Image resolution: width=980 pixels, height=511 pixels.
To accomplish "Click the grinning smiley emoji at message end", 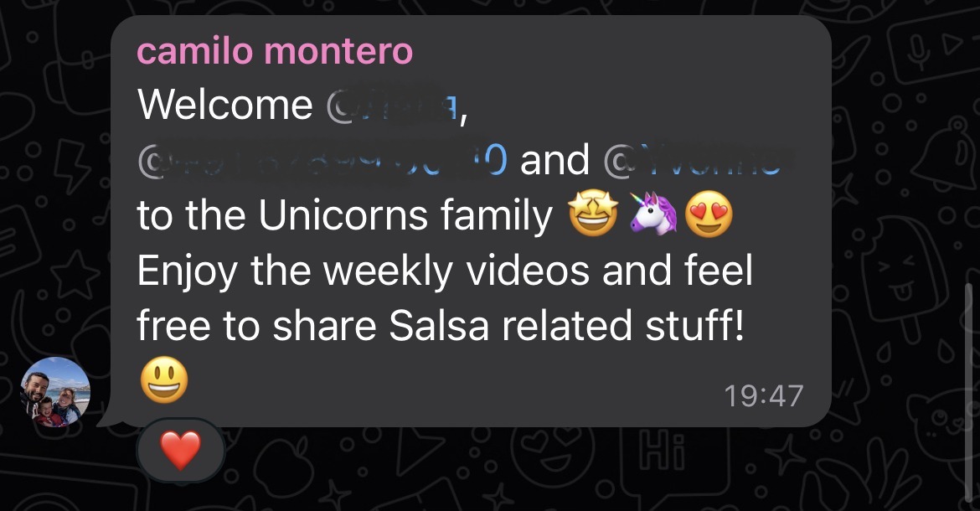I will click(163, 380).
